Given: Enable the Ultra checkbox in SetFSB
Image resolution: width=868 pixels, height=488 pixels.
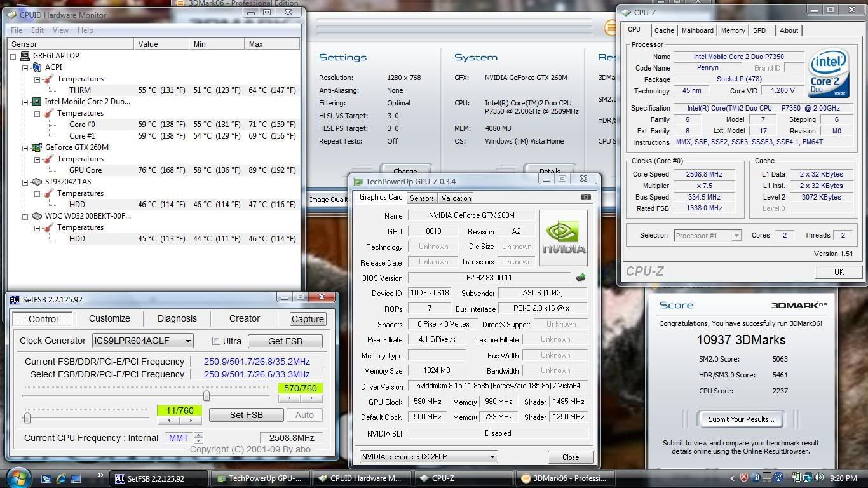Looking at the screenshot, I should point(216,341).
